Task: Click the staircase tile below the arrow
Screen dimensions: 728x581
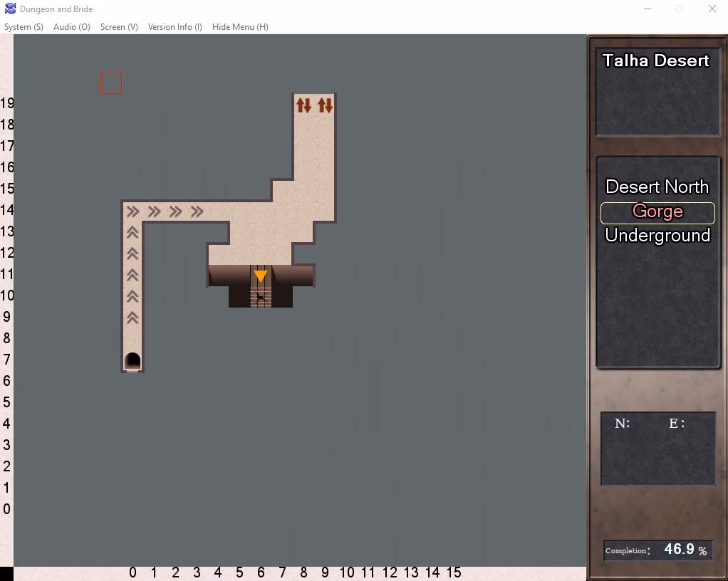Action: tap(261, 297)
